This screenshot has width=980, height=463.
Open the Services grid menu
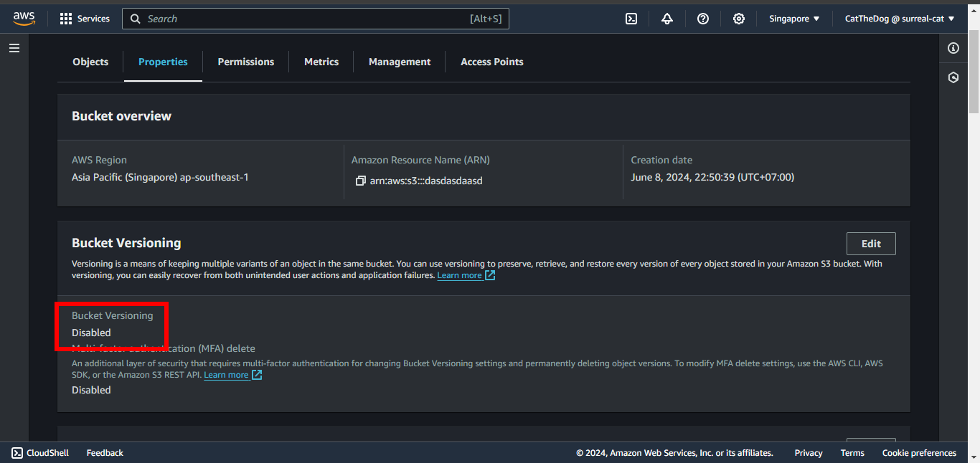click(x=85, y=19)
